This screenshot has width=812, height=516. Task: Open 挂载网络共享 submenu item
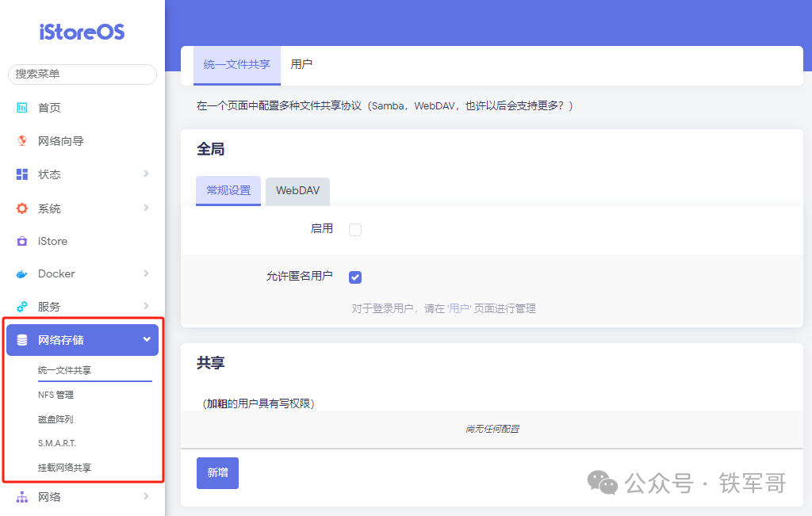pyautogui.click(x=64, y=468)
